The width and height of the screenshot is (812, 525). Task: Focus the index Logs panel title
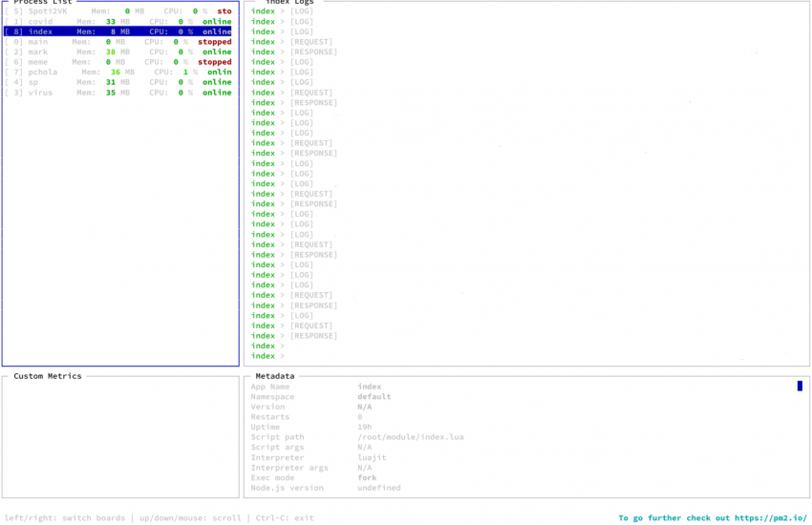point(289,3)
